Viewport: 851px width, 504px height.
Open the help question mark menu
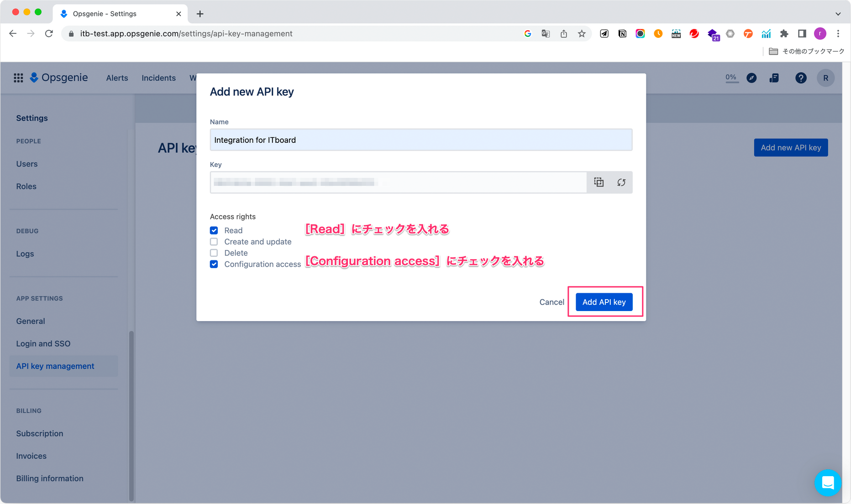(x=800, y=78)
